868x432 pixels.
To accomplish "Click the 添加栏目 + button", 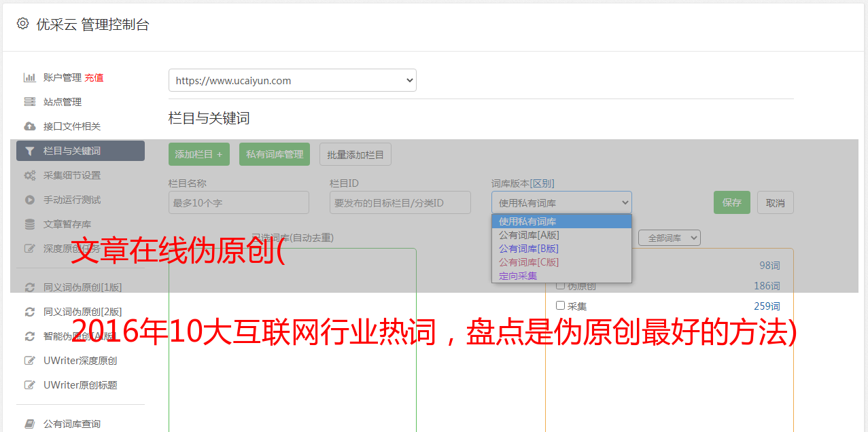I will point(199,154).
